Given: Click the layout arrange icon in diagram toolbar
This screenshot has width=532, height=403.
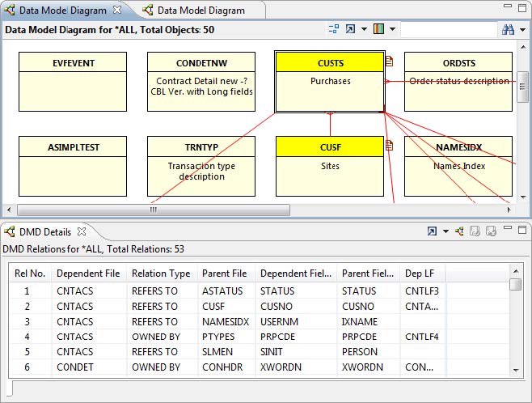Looking at the screenshot, I should tap(334, 29).
